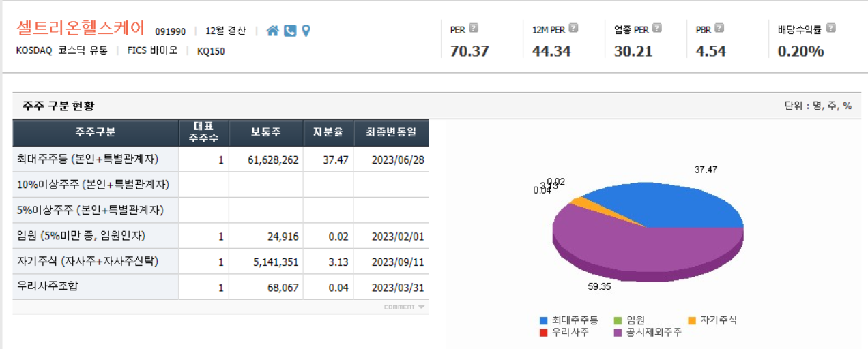The height and width of the screenshot is (349, 868).
Task: Click the KQ150 index label
Action: [x=211, y=50]
